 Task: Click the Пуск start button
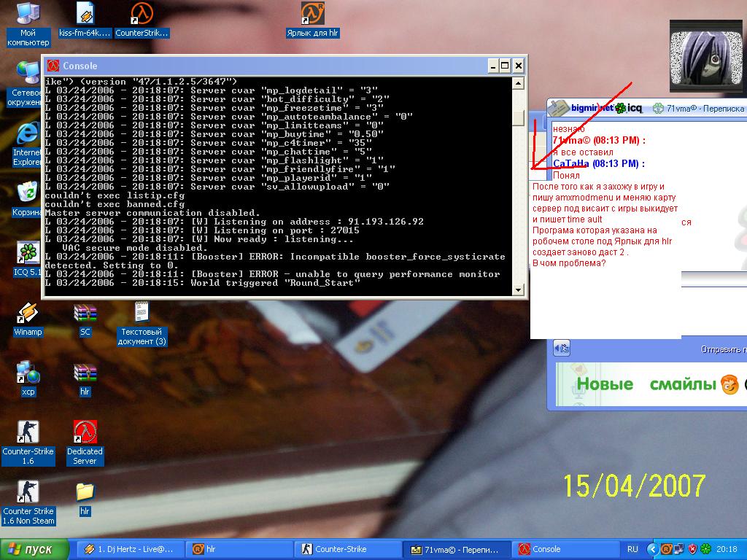(x=34, y=549)
